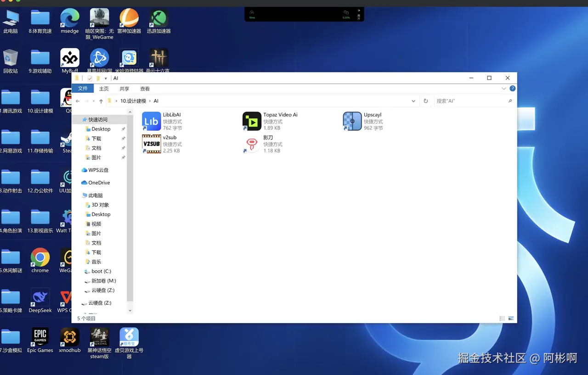Open the 文件 ribbon tab
This screenshot has width=588, height=375.
coord(83,89)
